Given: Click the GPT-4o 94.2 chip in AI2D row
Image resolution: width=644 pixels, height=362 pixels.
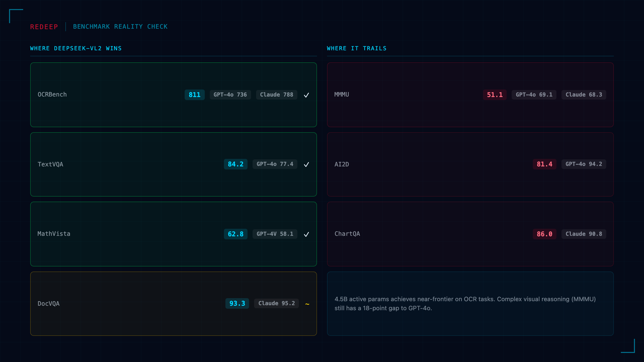Looking at the screenshot, I should point(584,164).
